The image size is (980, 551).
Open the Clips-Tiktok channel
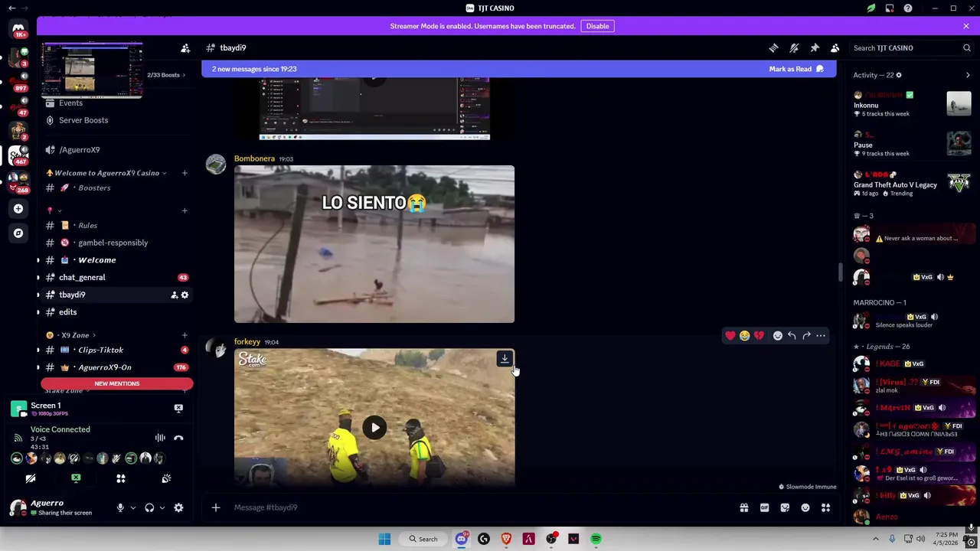tap(100, 350)
